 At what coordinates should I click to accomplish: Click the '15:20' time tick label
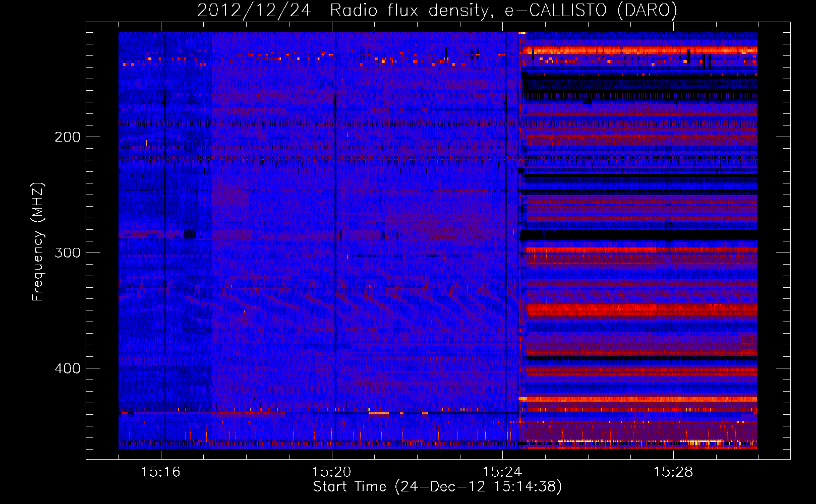point(331,472)
